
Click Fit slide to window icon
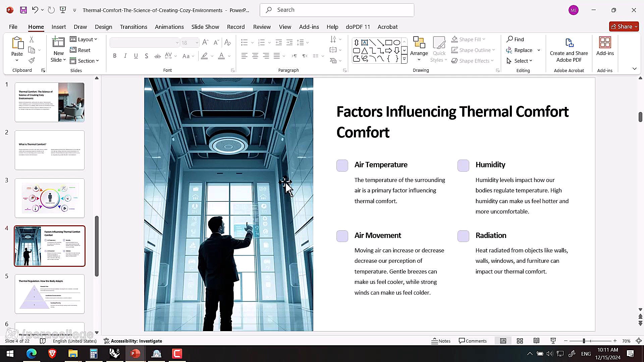639,341
